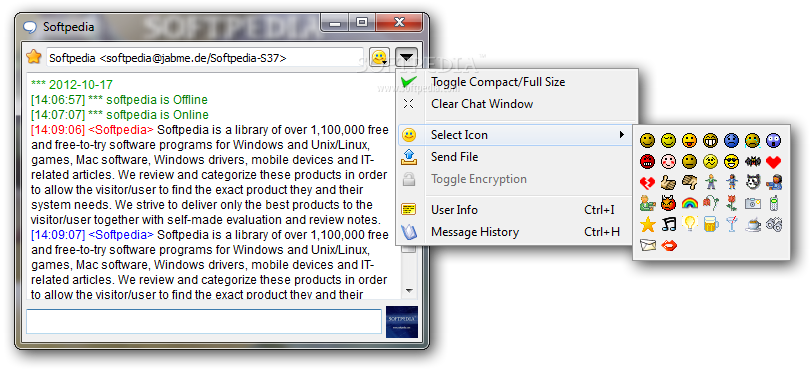811x370 pixels.
Task: Choose the binoculars emoticon
Action: pos(773,224)
